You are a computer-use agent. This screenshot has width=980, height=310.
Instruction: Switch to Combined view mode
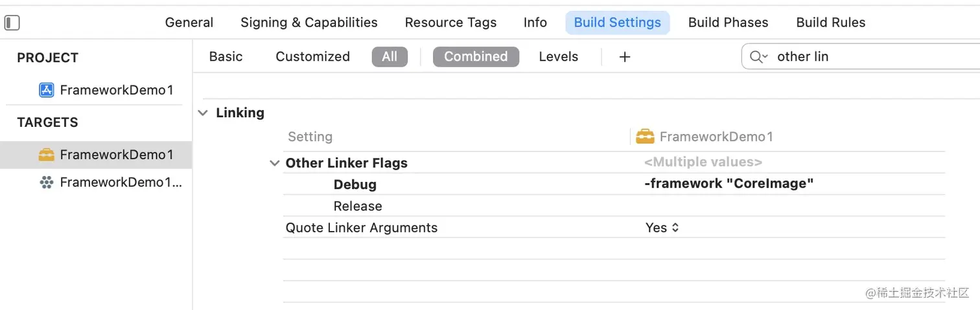[x=476, y=57]
